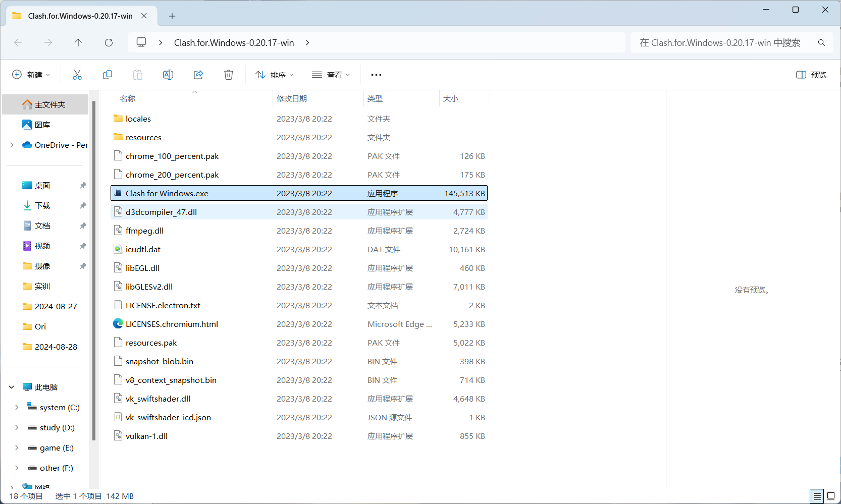This screenshot has height=504, width=841.
Task: Click Clash.for.Windows-0.20.17-win breadcrumb
Action: 234,43
